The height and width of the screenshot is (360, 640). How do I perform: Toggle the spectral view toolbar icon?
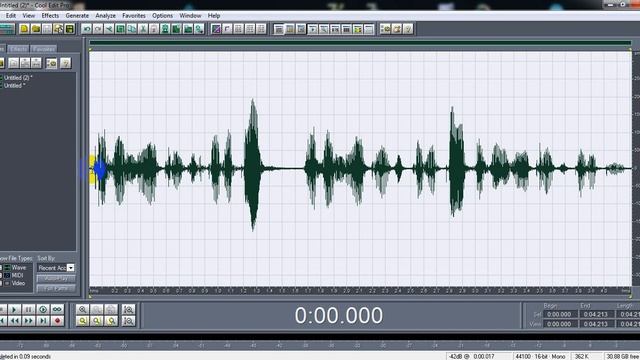pyautogui.click(x=216, y=29)
